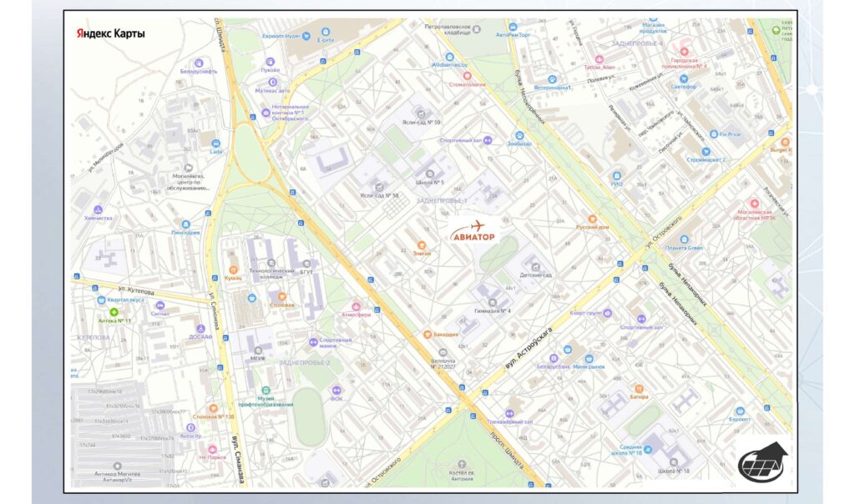855x504 pixels.
Task: Click the Багира cafe marker
Action: (639, 389)
